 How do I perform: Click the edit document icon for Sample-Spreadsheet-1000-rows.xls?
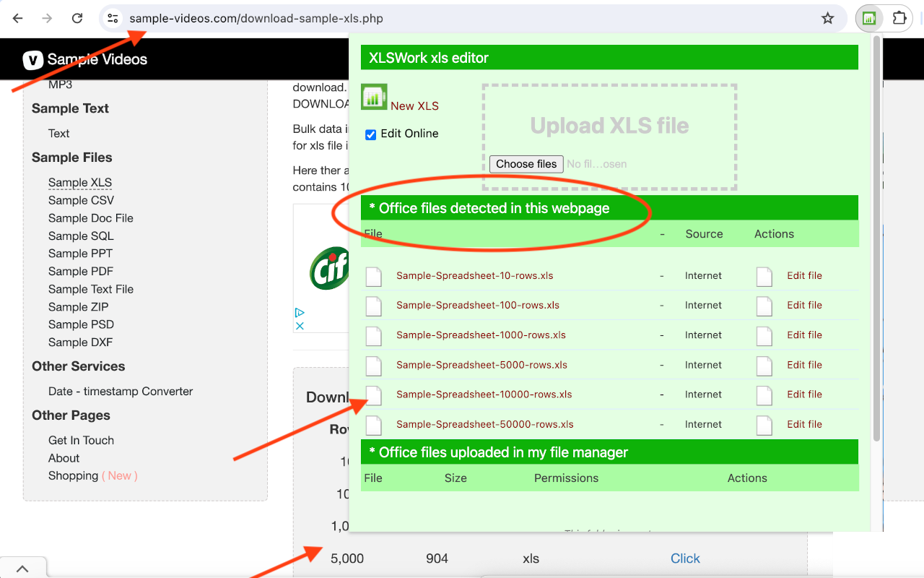point(764,335)
